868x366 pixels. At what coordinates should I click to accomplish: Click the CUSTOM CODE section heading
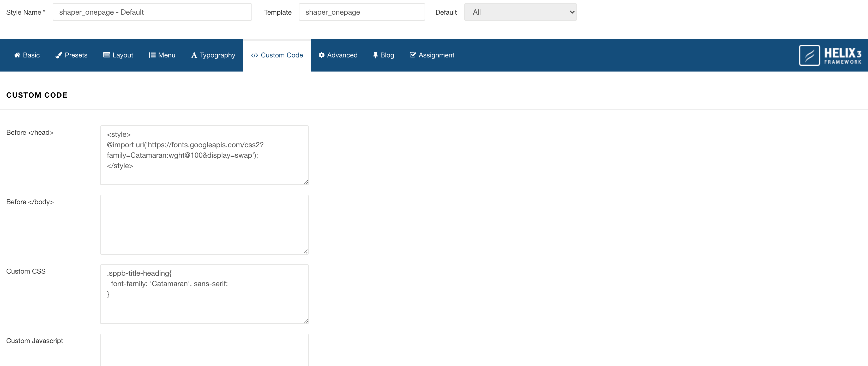pyautogui.click(x=37, y=95)
